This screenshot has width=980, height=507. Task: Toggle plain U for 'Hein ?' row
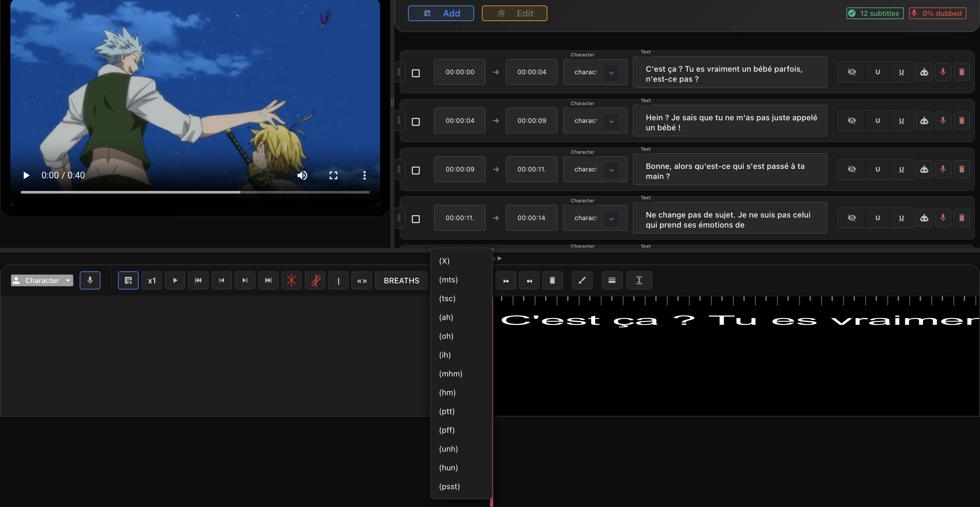pos(878,121)
